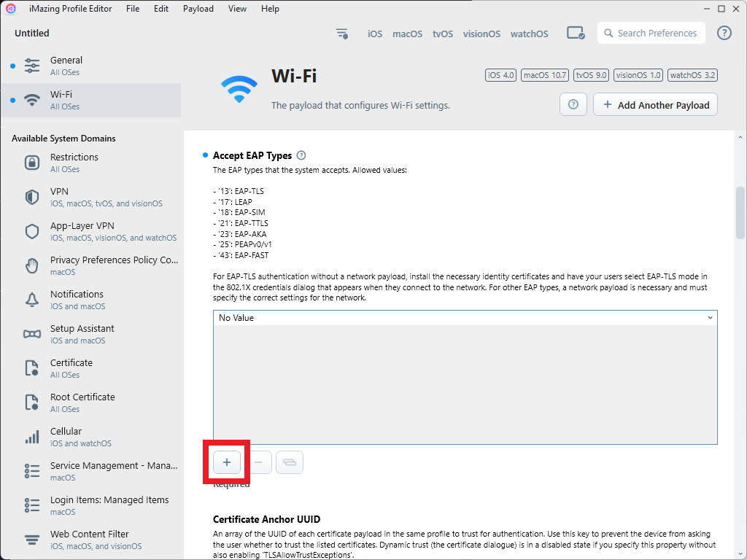747x560 pixels.
Task: Click the "'18': EAP-SIM" line
Action: [x=239, y=212]
